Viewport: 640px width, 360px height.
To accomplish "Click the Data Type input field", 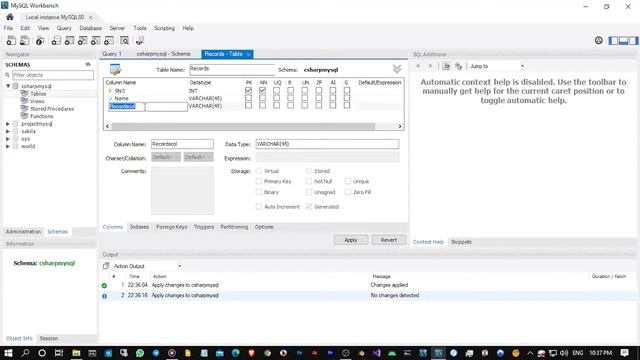I will tap(327, 144).
